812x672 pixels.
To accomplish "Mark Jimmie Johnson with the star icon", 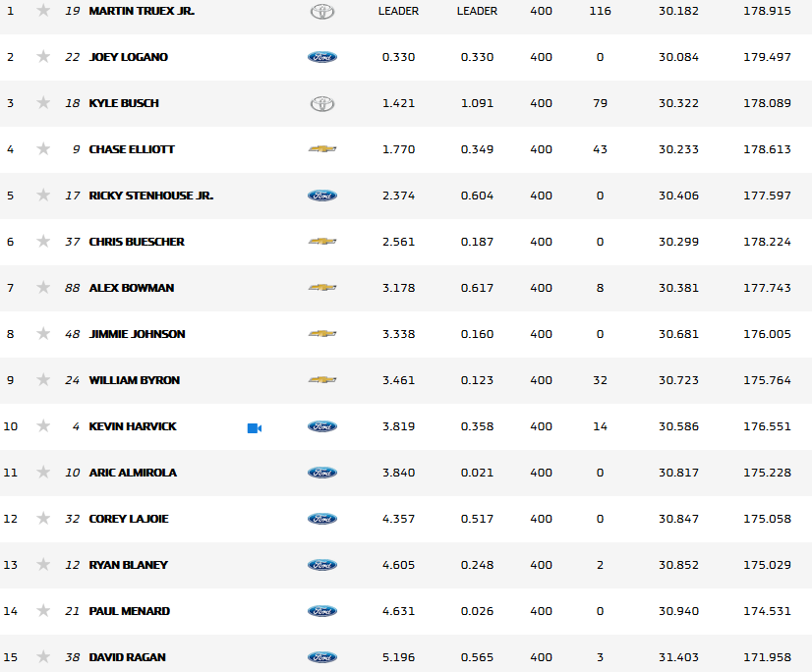I will (x=43, y=334).
